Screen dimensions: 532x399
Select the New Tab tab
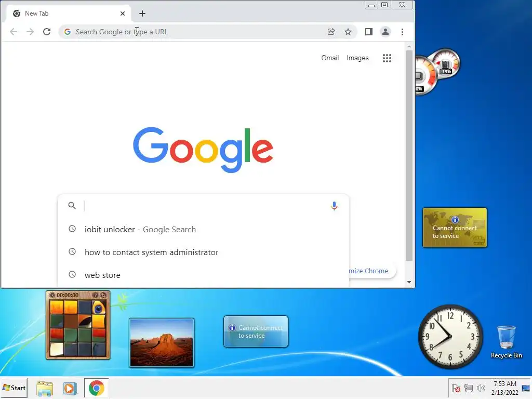click(x=68, y=14)
